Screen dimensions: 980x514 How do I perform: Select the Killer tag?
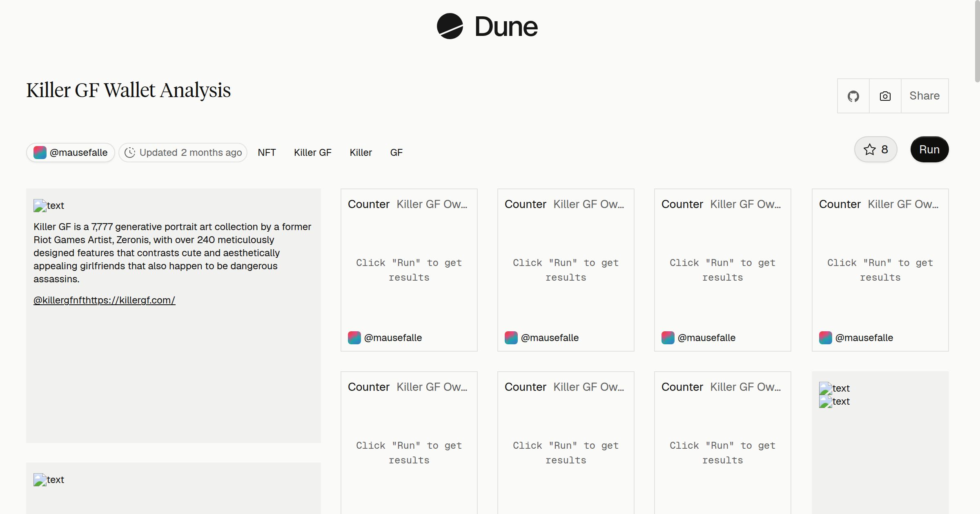point(361,153)
